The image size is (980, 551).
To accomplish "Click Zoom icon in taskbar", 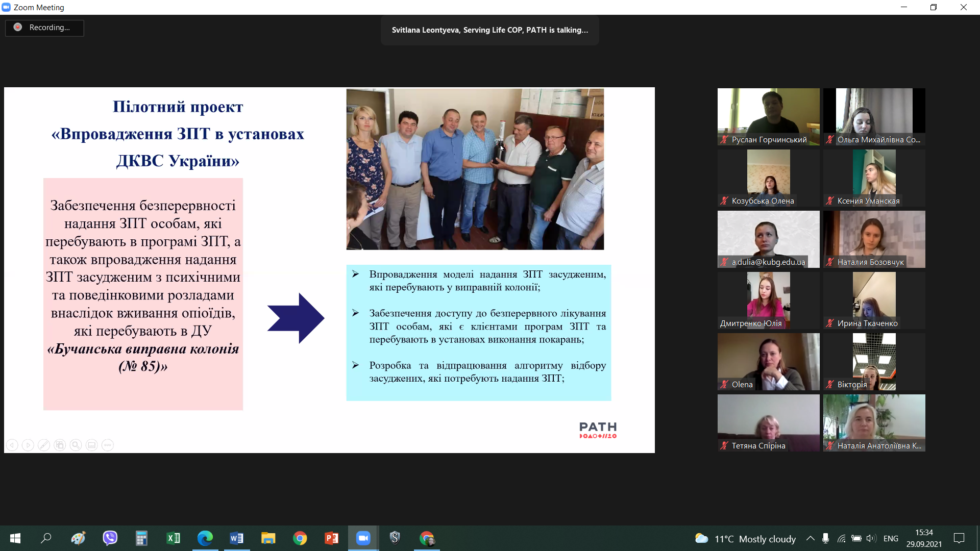I will 363,538.
